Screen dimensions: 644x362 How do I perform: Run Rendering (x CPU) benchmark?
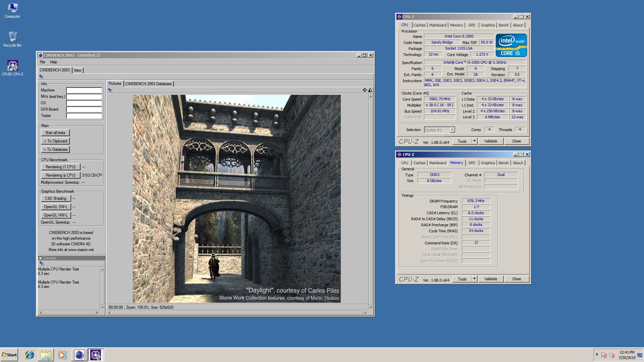coord(61,175)
